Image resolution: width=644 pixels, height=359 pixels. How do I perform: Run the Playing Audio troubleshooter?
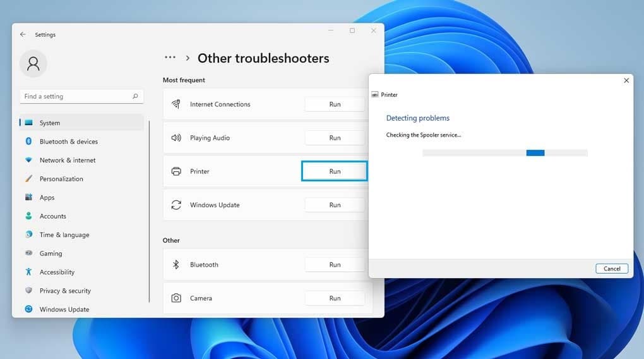pos(335,138)
